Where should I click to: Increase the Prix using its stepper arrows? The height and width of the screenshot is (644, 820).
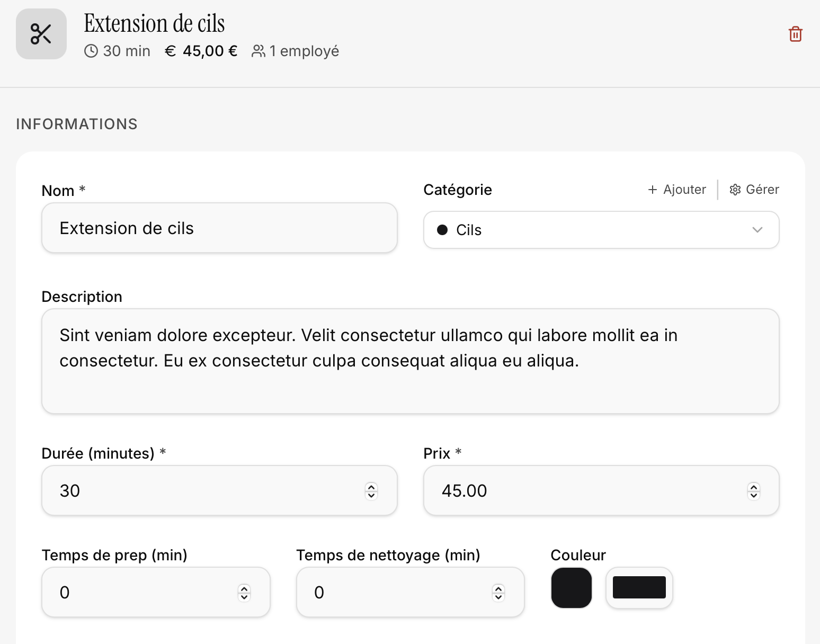(753, 487)
